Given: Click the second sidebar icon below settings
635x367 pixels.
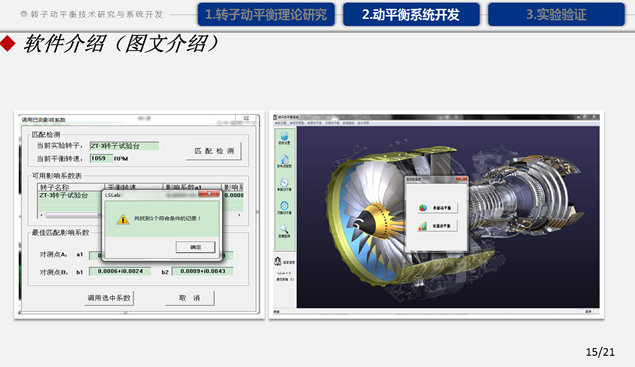Looking at the screenshot, I should pos(284,159).
